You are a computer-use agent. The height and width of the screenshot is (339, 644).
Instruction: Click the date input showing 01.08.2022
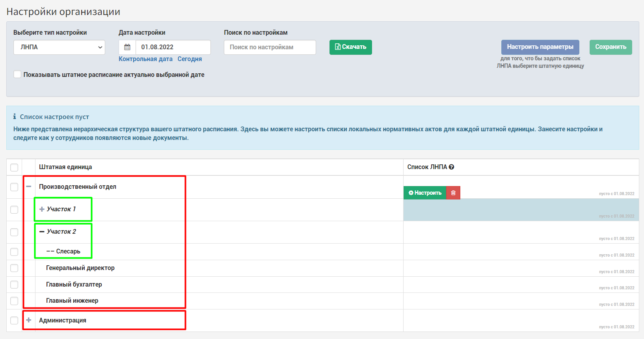point(173,47)
